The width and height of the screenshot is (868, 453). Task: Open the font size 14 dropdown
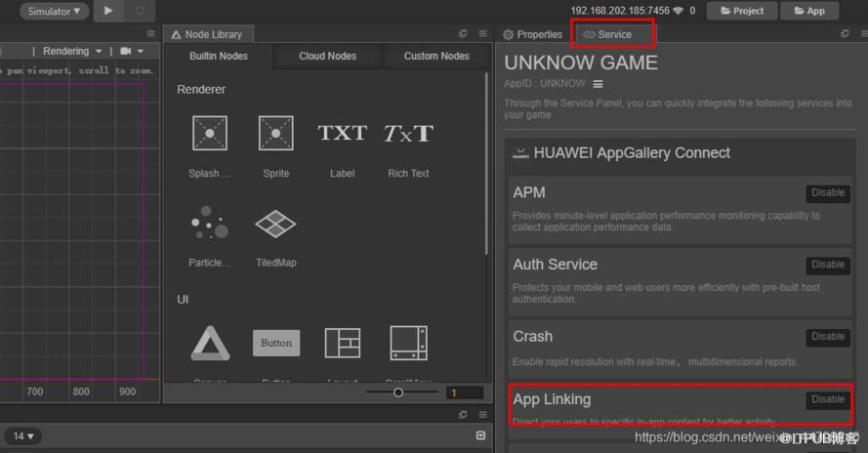pyautogui.click(x=23, y=436)
